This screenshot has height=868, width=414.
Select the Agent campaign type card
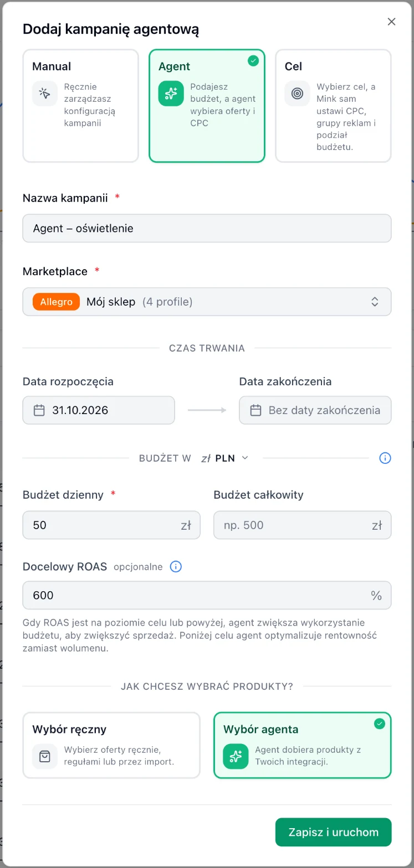(x=207, y=106)
